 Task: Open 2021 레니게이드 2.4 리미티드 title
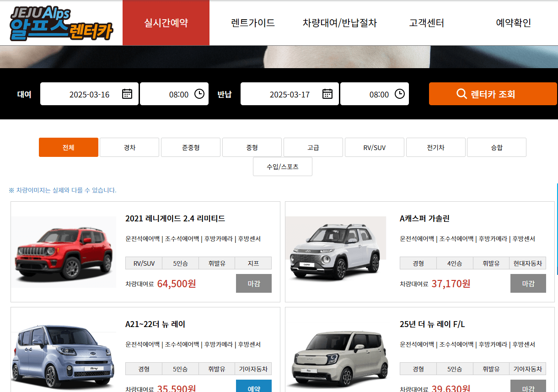[175, 219]
